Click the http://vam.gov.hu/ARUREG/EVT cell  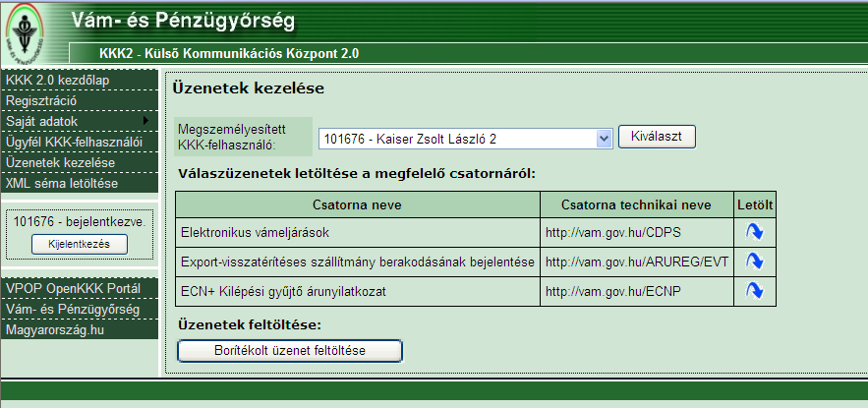637,262
